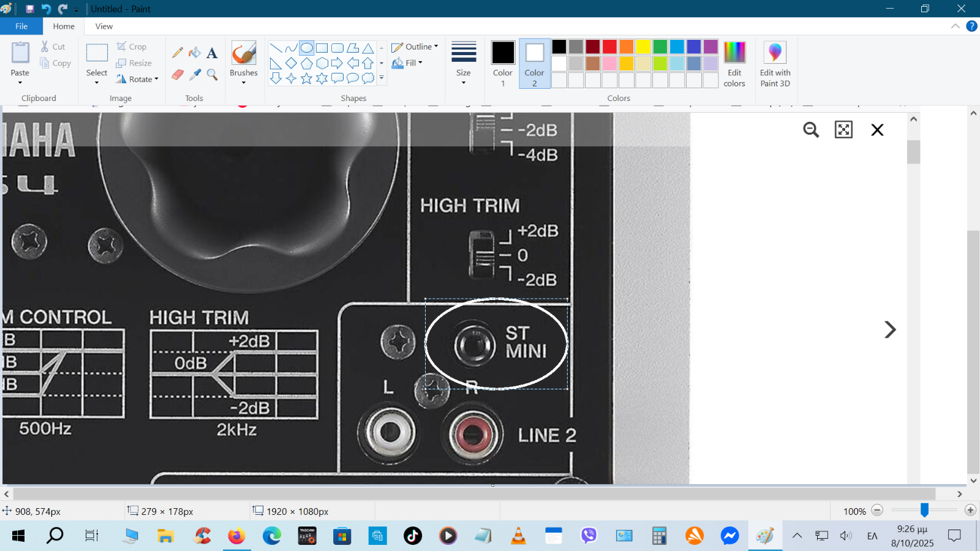Click the Edit colors button
Screen dimensions: 980x551
click(734, 64)
